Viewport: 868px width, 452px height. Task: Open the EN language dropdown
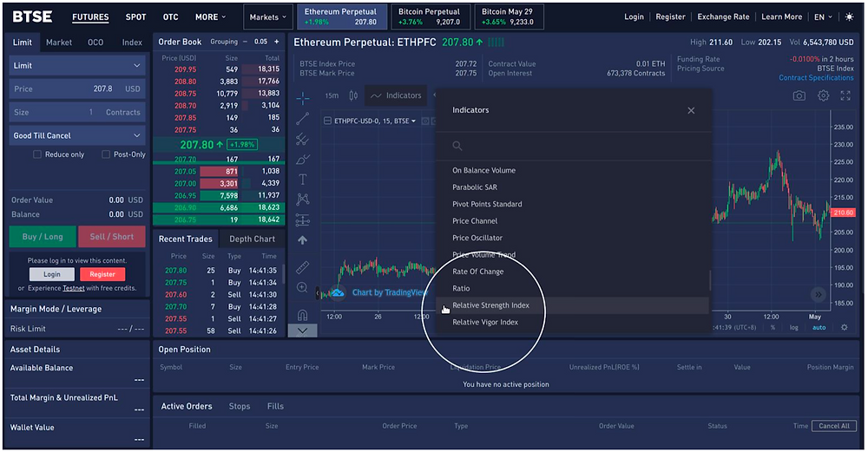(823, 17)
